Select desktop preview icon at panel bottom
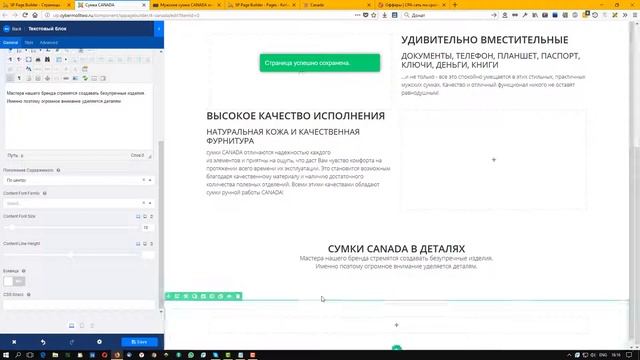This screenshot has width=640, height=360. [x=71, y=325]
